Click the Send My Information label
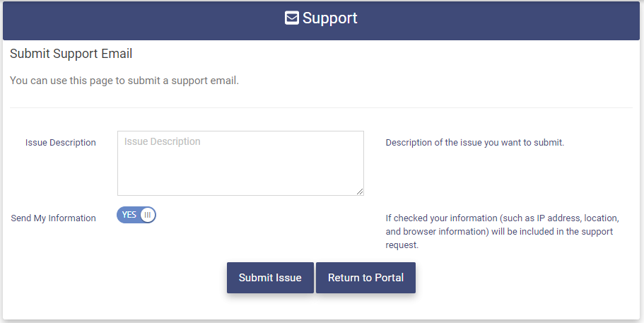The height and width of the screenshot is (323, 644). (53, 218)
